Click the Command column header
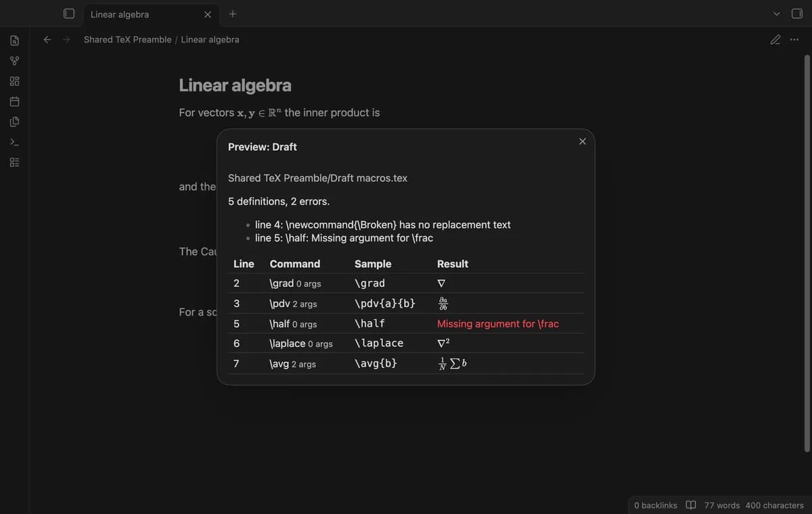Image resolution: width=812 pixels, height=514 pixels. point(295,264)
